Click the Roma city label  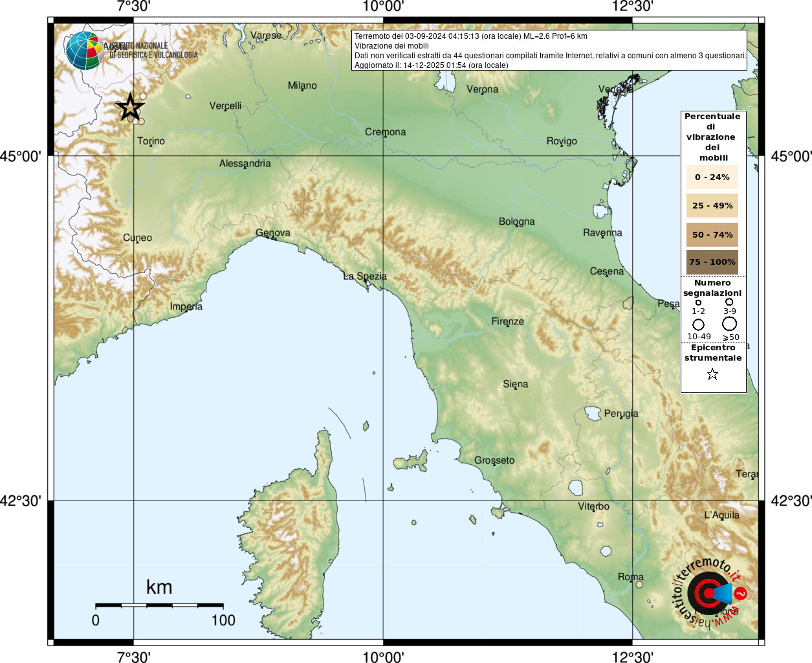pos(631,577)
